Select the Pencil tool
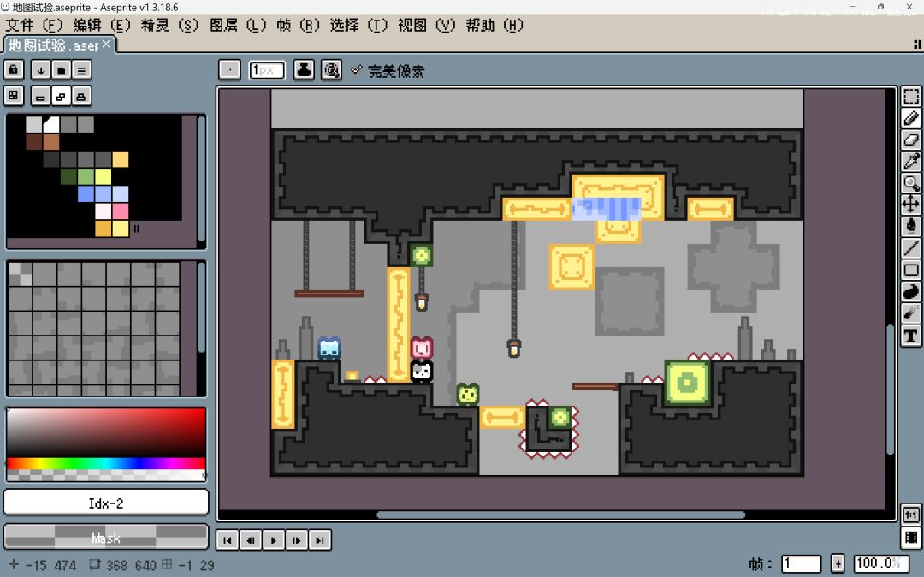924x577 pixels. [x=911, y=118]
